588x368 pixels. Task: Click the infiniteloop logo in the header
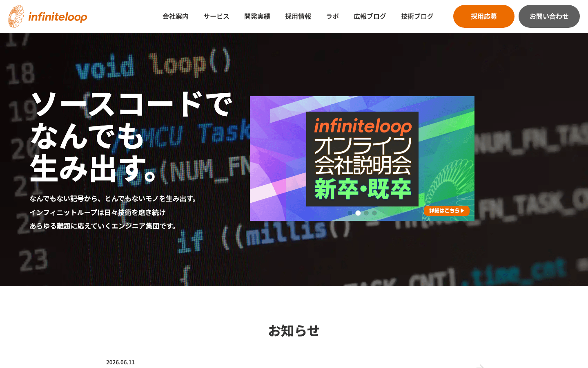click(x=48, y=16)
